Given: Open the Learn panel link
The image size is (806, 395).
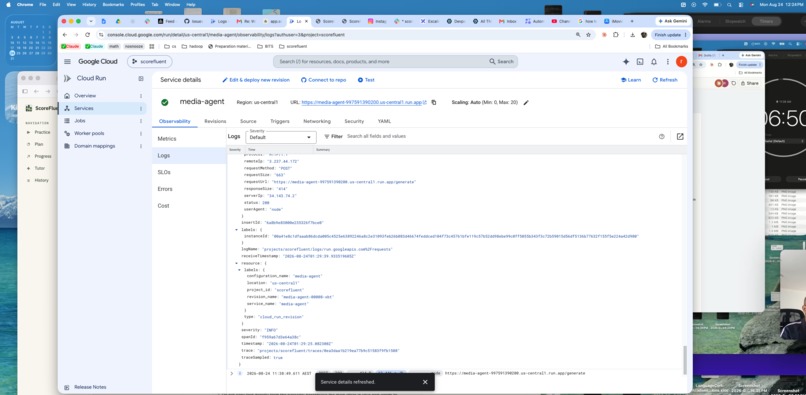Looking at the screenshot, I should (631, 80).
